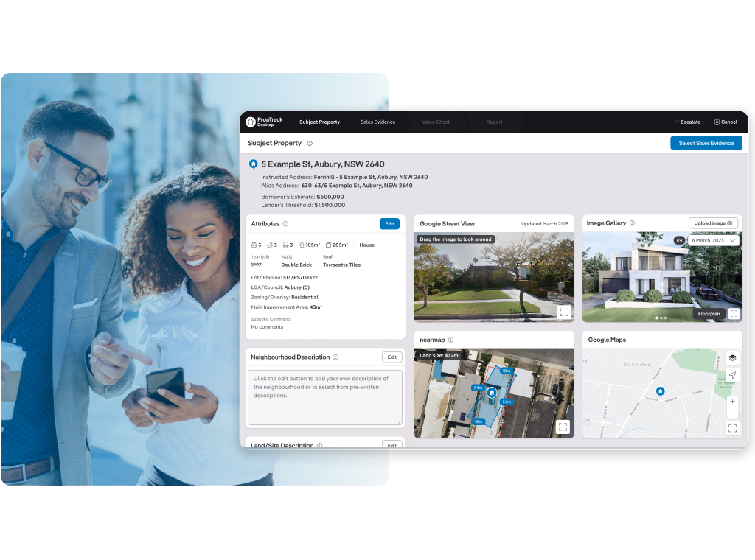
Task: Click the Google Maps locate arrow icon
Action: pos(732,375)
